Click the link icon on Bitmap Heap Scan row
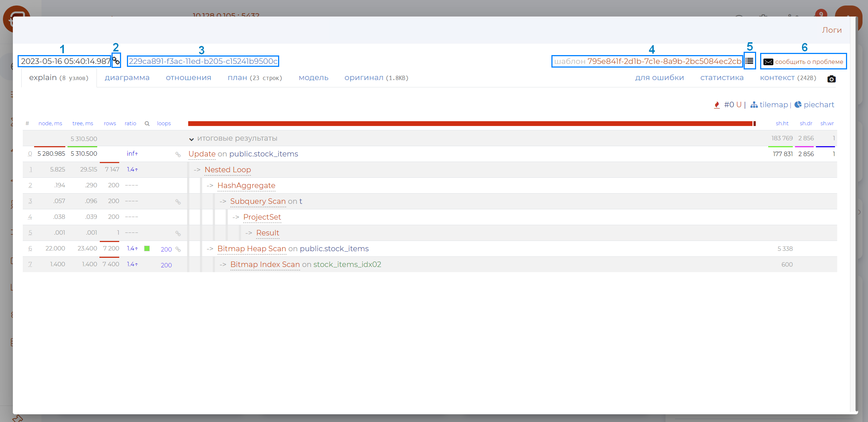868x422 pixels. click(x=178, y=249)
